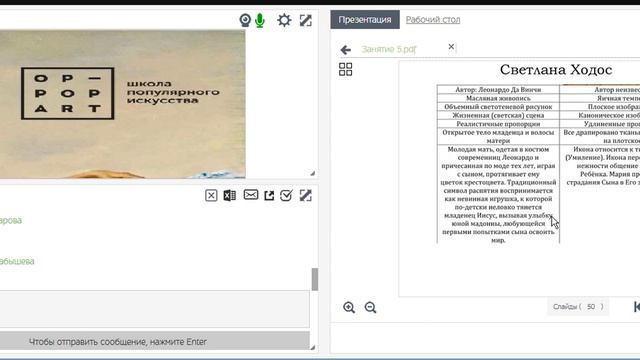
Task: Click the cell Объемный светотеневой рисунок
Action: point(498,107)
